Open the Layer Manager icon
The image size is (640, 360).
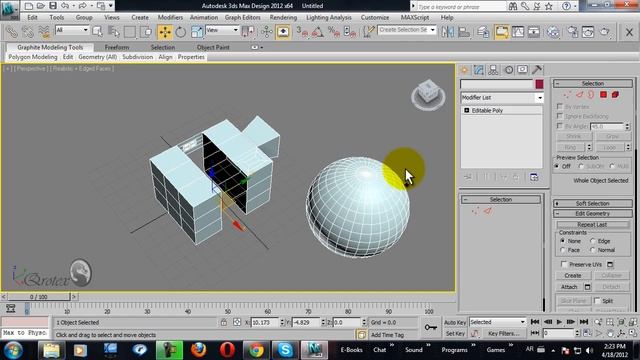(483, 32)
